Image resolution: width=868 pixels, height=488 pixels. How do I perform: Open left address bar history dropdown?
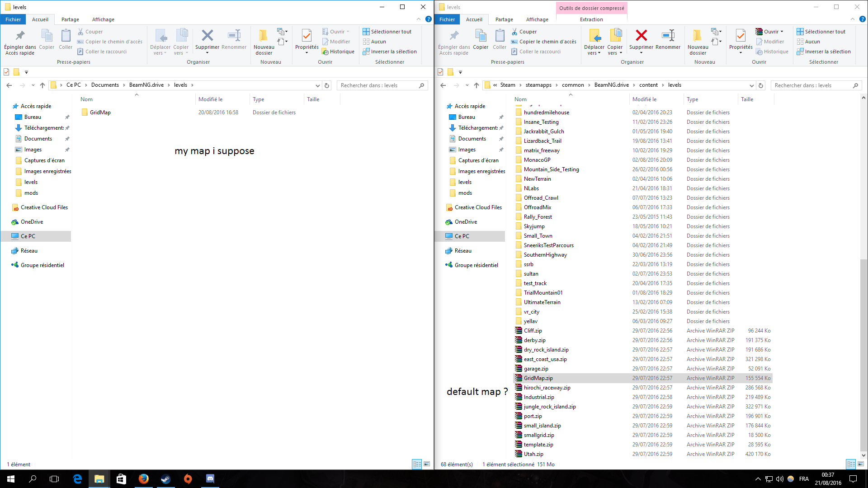pos(318,85)
